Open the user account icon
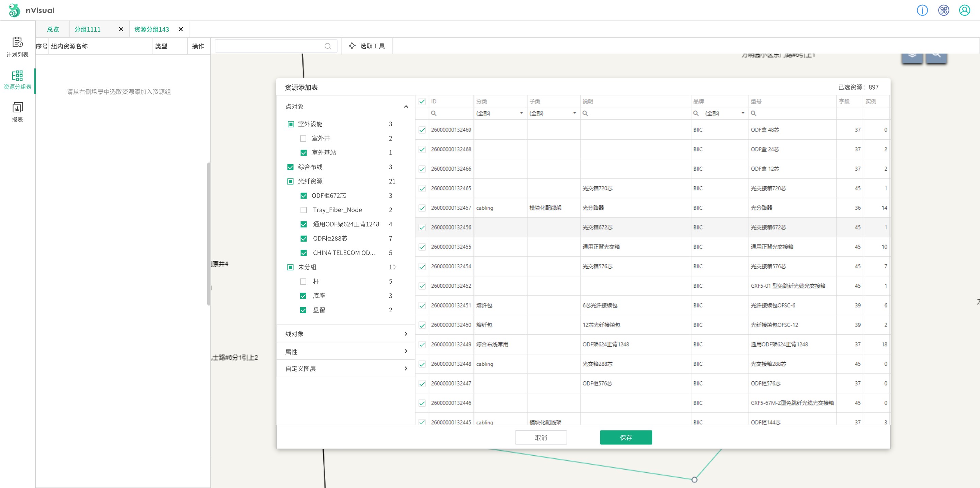This screenshot has width=980, height=488. 964,10
